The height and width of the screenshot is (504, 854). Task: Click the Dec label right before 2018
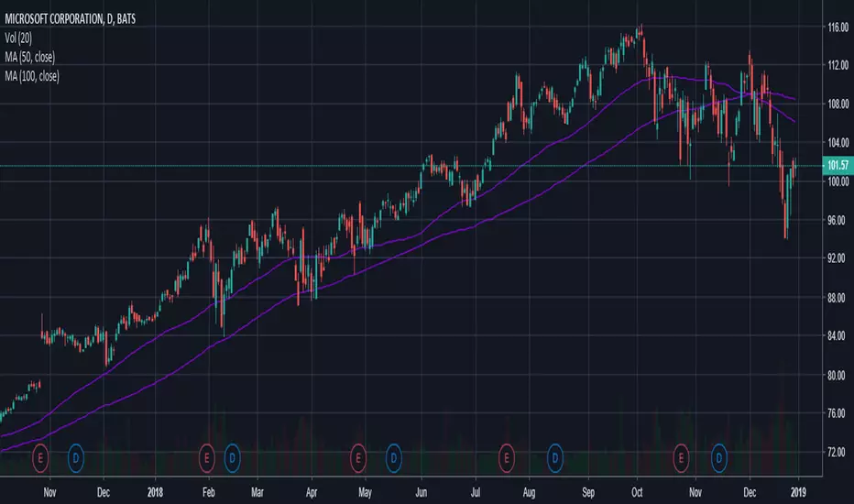[x=103, y=493]
